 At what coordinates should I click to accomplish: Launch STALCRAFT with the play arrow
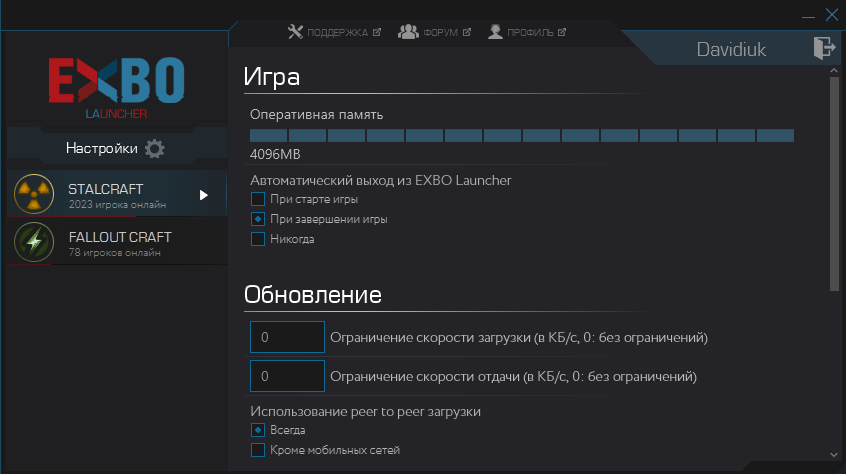click(203, 195)
